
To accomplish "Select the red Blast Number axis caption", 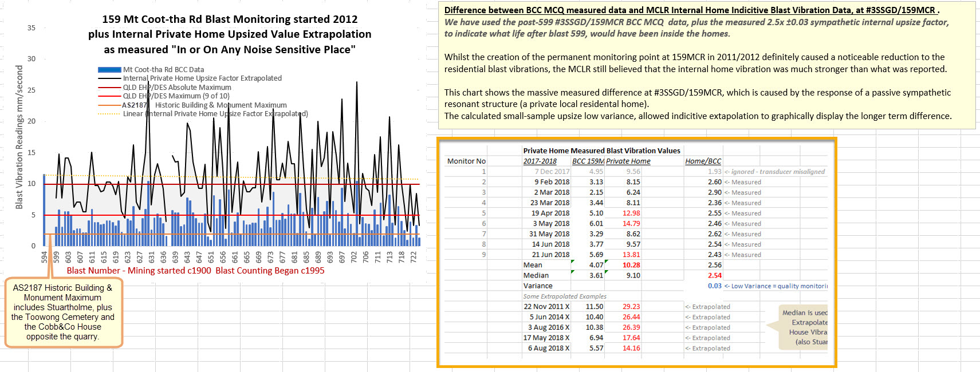I will click(195, 271).
